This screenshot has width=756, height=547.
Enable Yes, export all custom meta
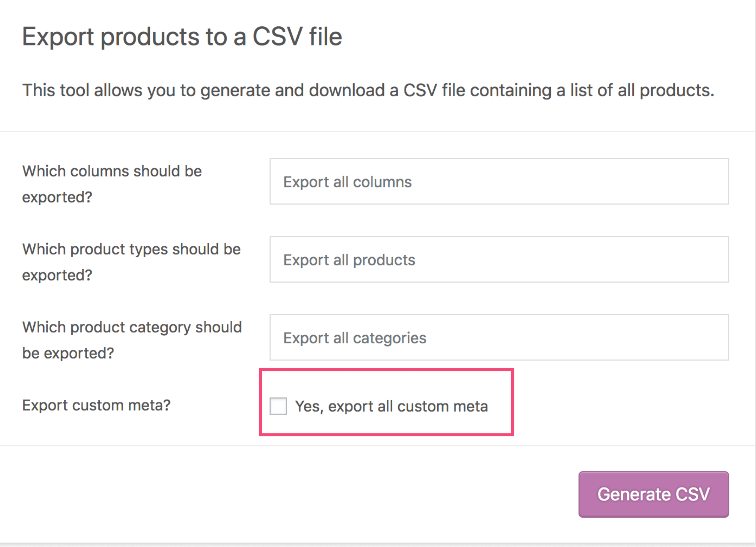coord(278,406)
